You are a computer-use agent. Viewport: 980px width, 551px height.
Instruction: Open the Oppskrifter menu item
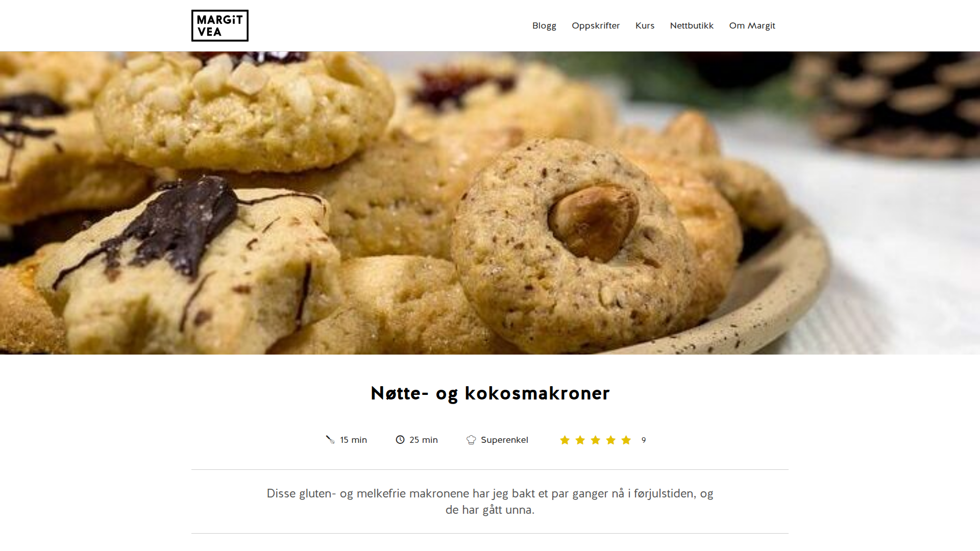[x=596, y=26]
